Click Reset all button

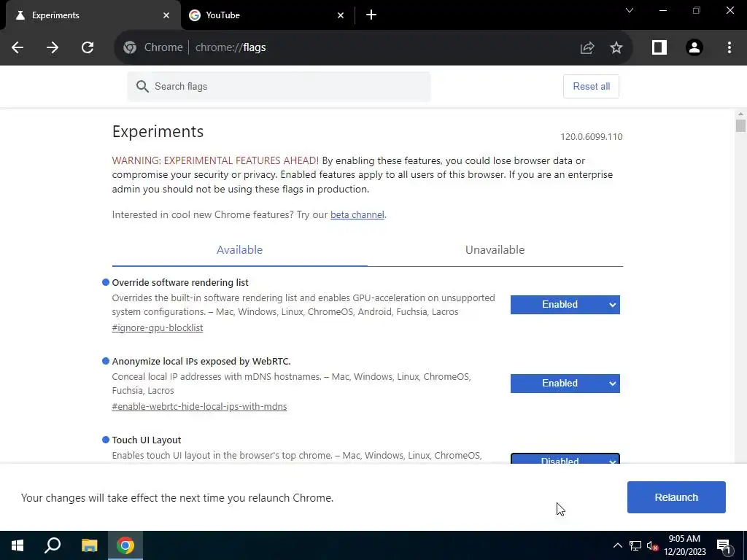tap(591, 86)
